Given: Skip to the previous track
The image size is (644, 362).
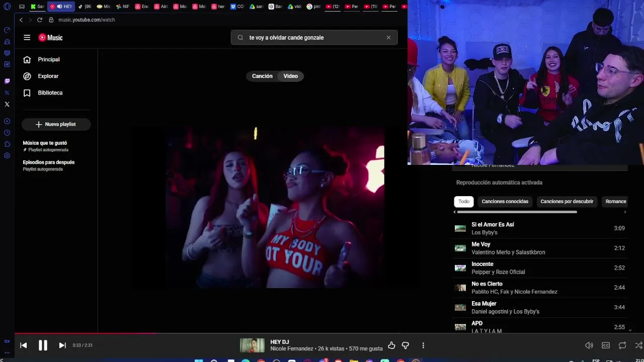Looking at the screenshot, I should (x=23, y=345).
